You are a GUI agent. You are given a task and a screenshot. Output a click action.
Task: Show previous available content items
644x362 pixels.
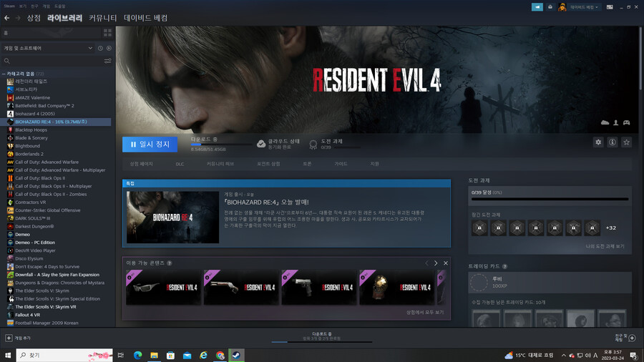pos(426,263)
